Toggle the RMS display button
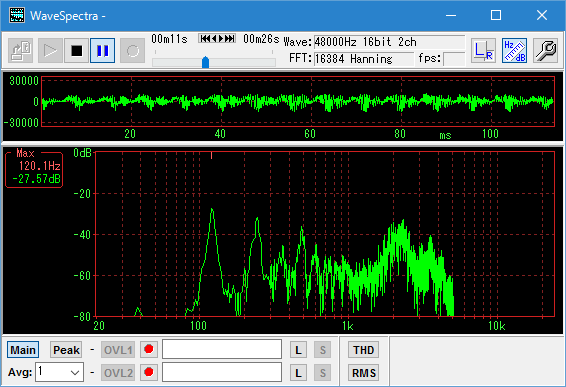The height and width of the screenshot is (387, 566). 363,373
